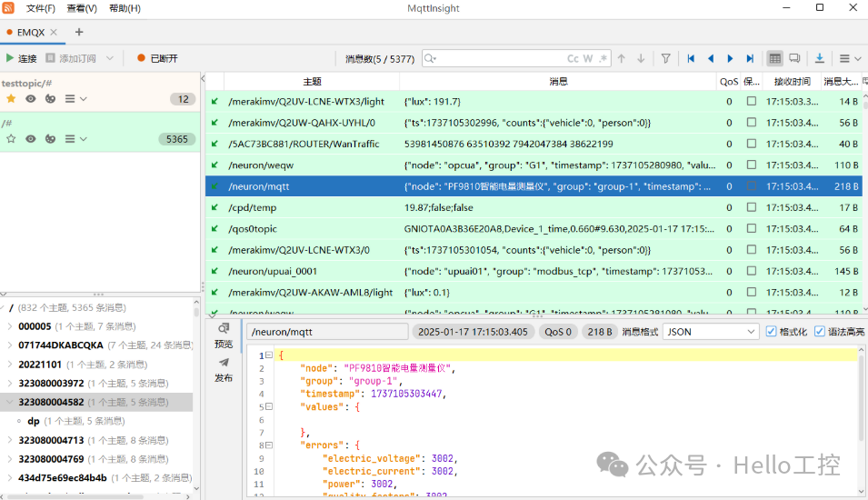Unfavorite the testtopic/# subscription star
868x500 pixels.
11,98
